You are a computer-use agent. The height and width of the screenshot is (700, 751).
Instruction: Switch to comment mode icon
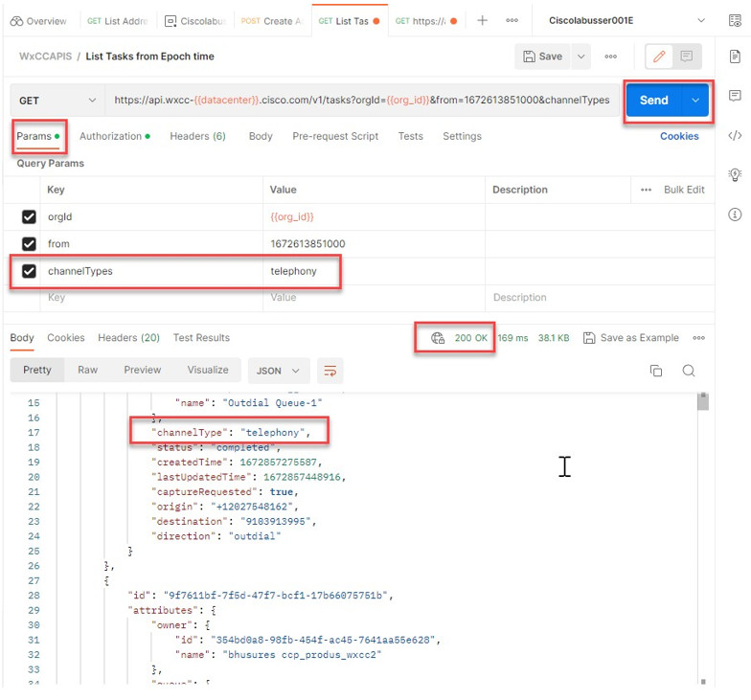686,56
